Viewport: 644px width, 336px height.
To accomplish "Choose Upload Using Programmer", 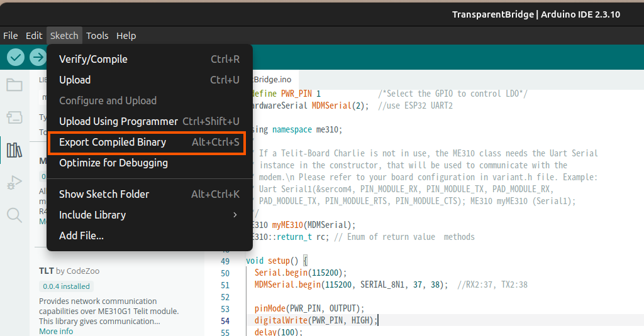I will pos(150,121).
